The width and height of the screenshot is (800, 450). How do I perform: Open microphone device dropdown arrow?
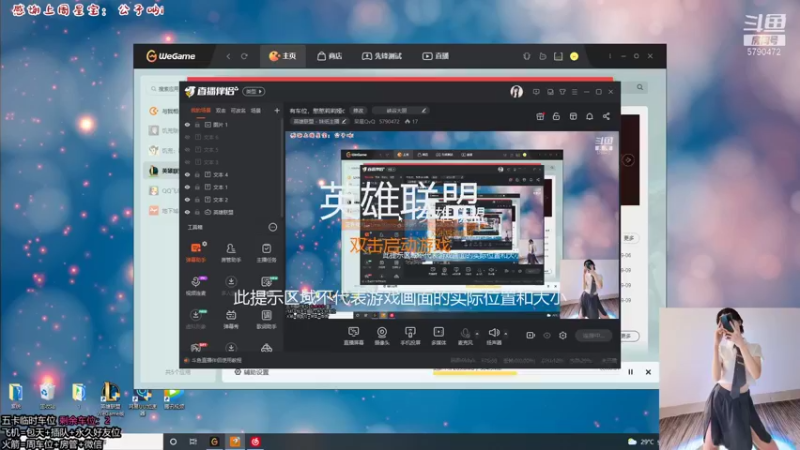[477, 334]
